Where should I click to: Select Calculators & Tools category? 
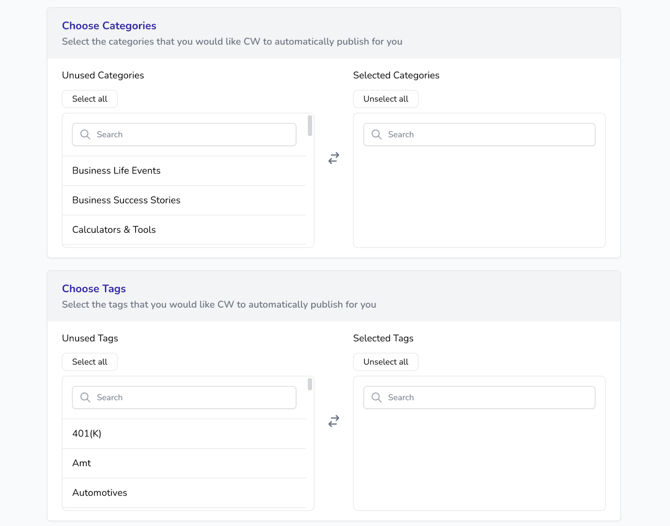click(x=114, y=230)
